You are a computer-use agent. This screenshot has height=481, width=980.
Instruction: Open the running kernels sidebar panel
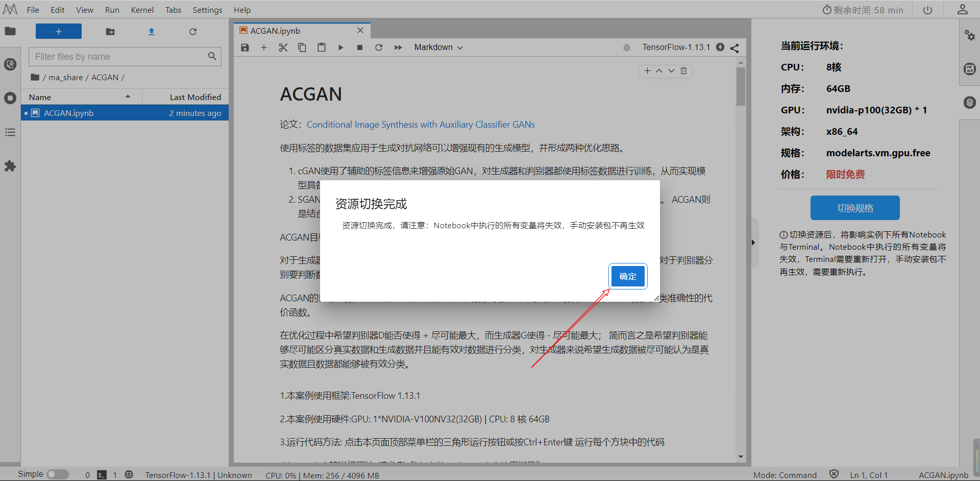[x=10, y=98]
